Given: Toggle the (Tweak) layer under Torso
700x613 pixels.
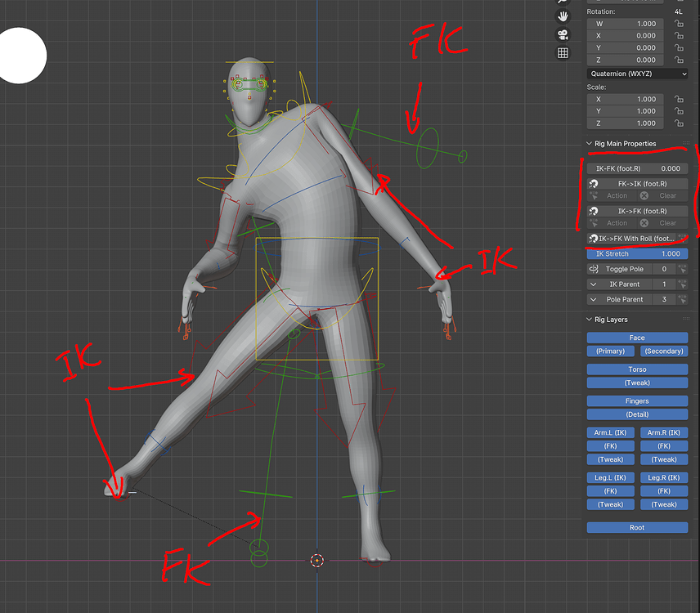Looking at the screenshot, I should point(637,383).
